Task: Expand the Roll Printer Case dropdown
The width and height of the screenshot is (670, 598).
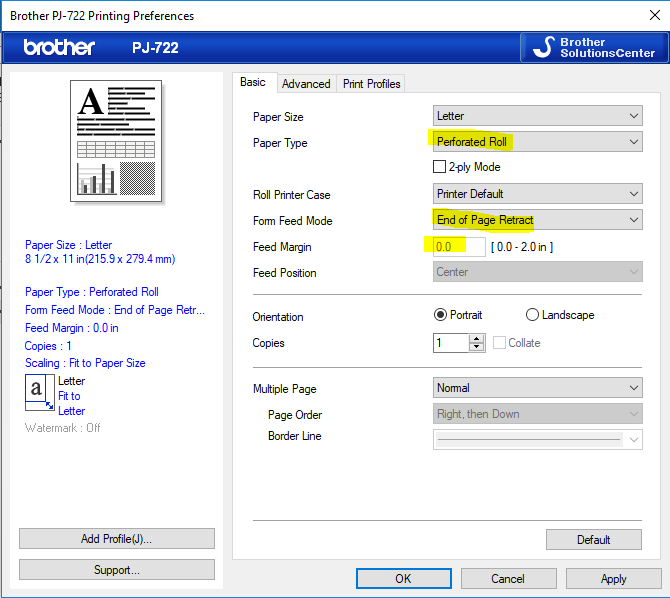Action: (x=538, y=194)
